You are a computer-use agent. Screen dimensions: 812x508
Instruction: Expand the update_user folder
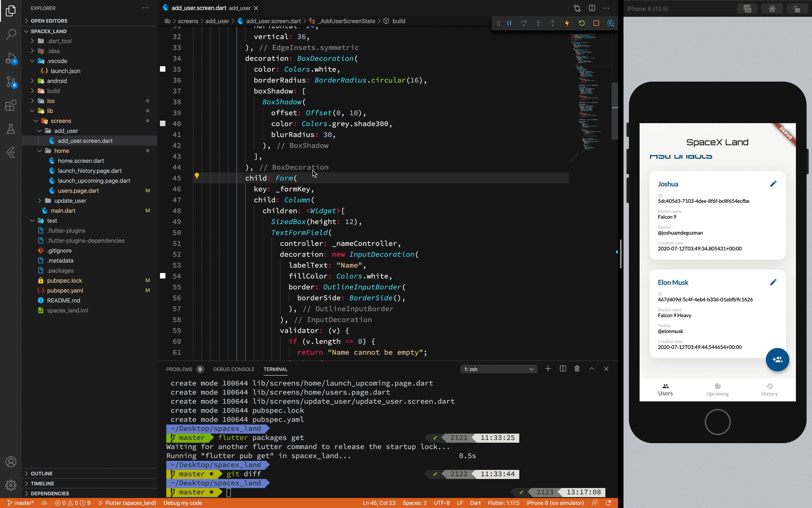[x=89, y=200]
